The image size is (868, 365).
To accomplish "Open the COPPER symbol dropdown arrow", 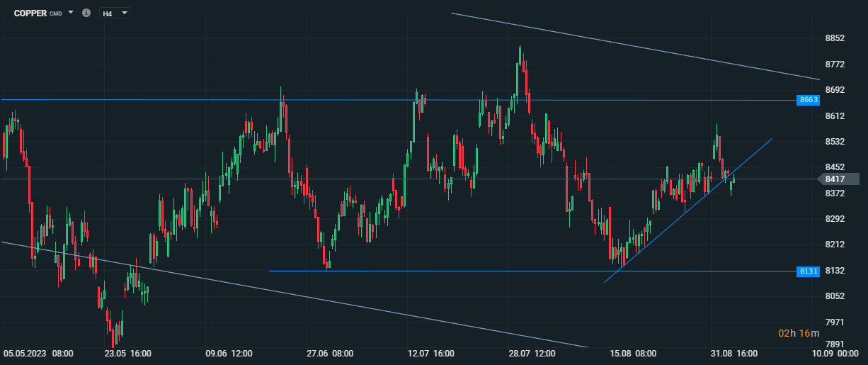I will (x=71, y=13).
